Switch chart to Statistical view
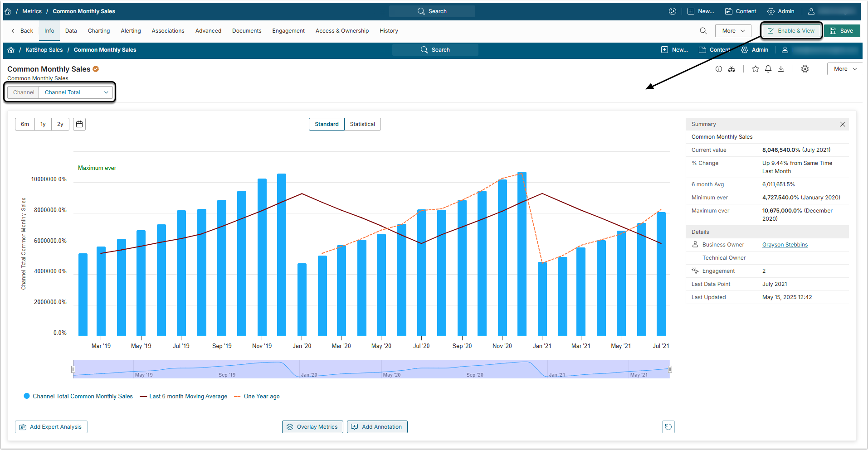 (362, 124)
